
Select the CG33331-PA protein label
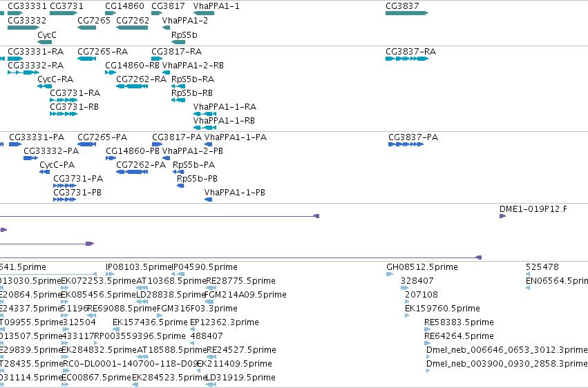pyautogui.click(x=37, y=137)
